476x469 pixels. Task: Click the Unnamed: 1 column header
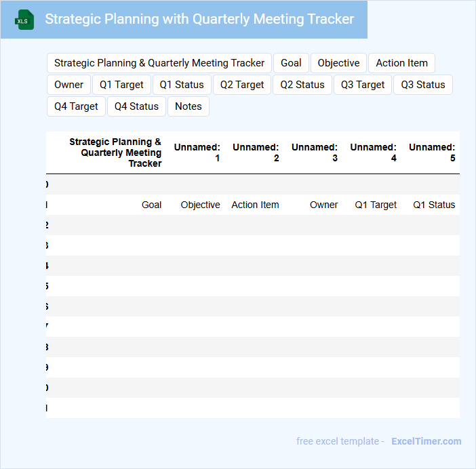tap(197, 152)
